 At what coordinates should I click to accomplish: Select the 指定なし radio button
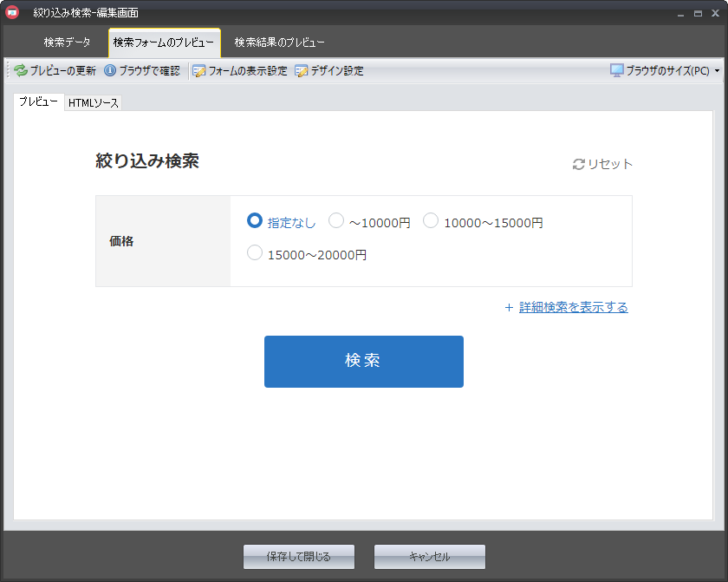point(255,221)
